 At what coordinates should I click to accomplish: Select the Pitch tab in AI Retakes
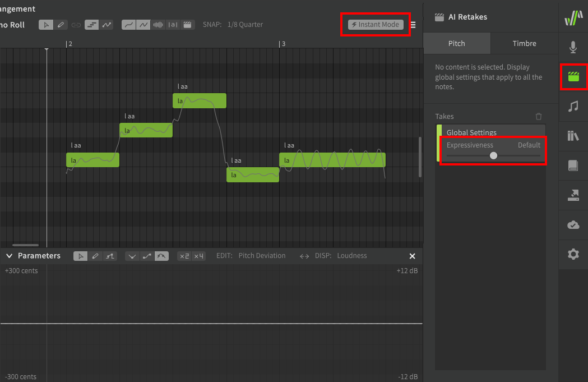click(457, 43)
